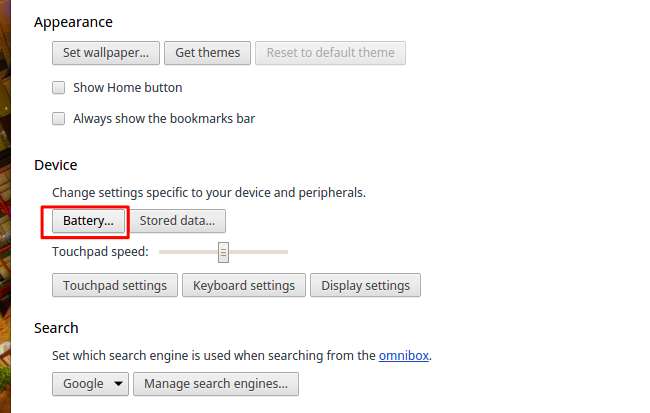Click Manage search engines button
650x413 pixels.
pyautogui.click(x=215, y=383)
